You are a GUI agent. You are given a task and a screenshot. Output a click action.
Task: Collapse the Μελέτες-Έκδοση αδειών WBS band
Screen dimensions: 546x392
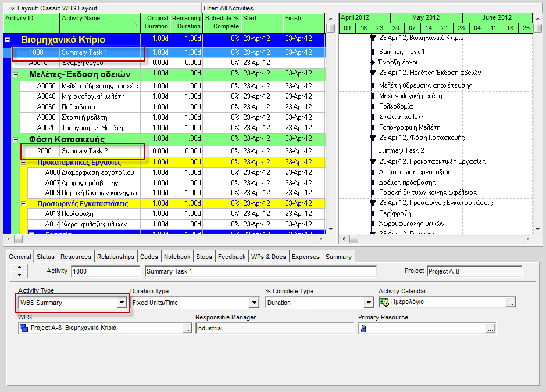15,74
